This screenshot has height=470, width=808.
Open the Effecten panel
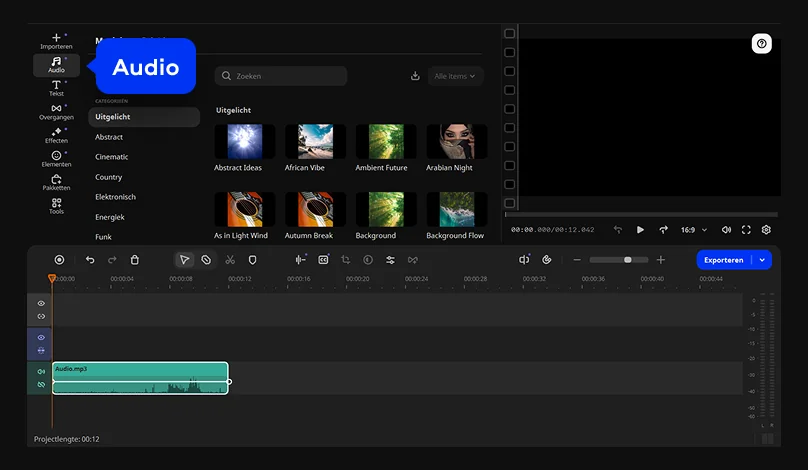(56, 135)
